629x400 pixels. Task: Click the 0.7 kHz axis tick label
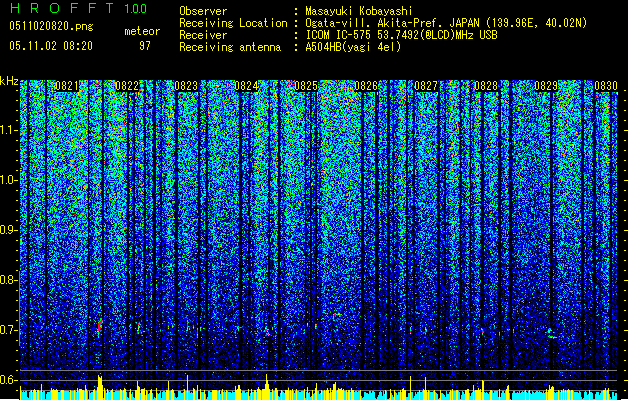[9, 330]
